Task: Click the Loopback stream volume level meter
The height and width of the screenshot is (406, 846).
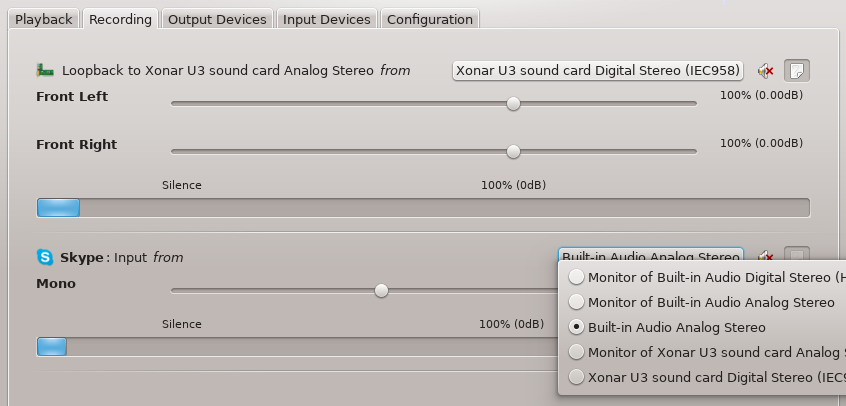Action: coord(423,208)
